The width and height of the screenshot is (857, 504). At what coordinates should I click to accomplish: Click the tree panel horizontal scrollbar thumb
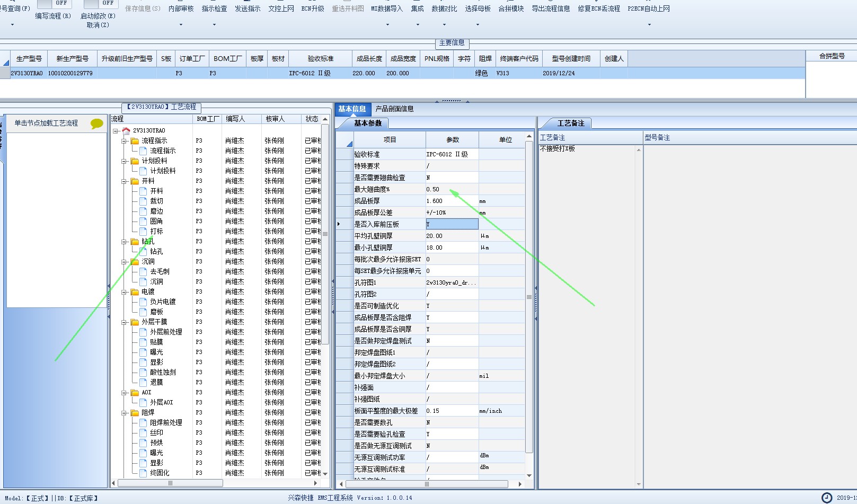click(170, 483)
